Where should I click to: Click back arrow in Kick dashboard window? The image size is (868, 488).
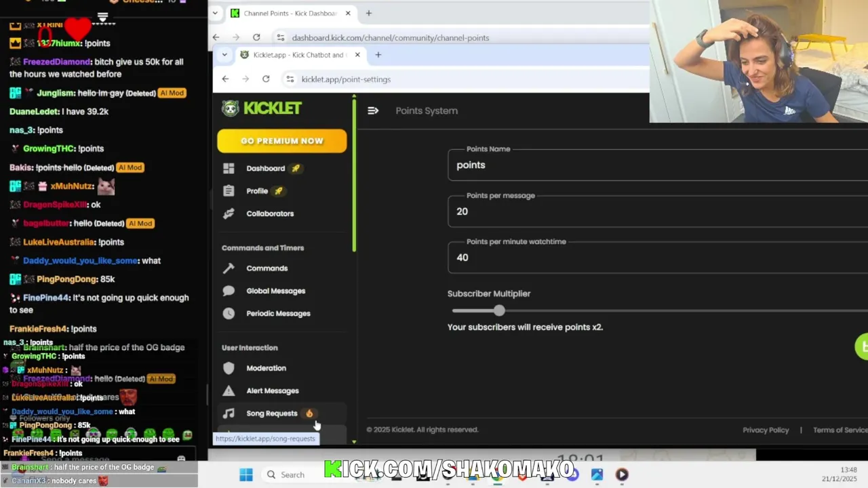point(216,37)
